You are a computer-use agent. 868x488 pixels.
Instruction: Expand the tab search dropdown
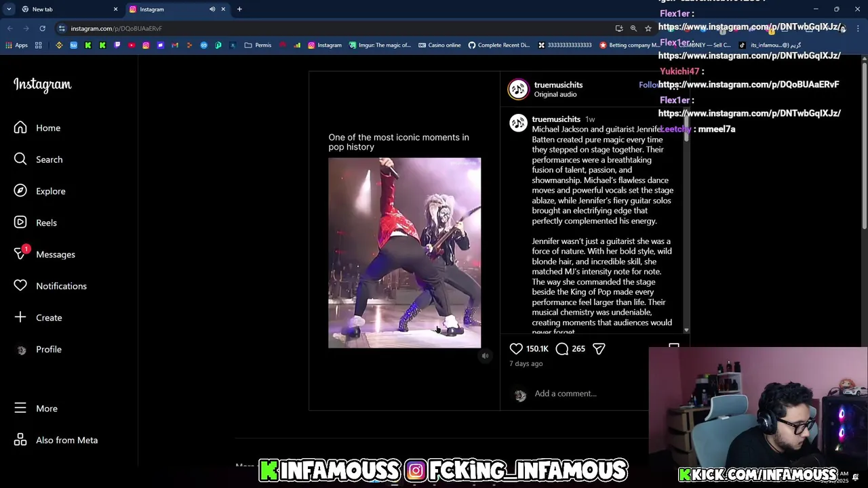coord(8,9)
